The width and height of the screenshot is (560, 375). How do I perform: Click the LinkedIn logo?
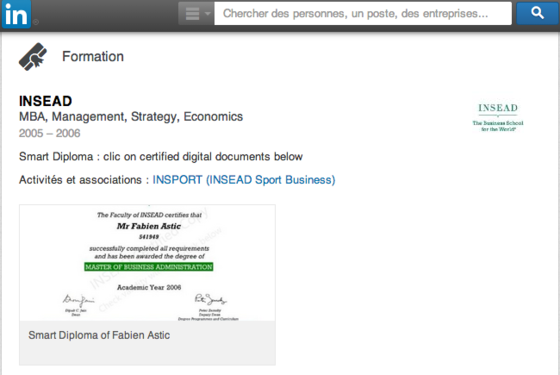(x=16, y=14)
